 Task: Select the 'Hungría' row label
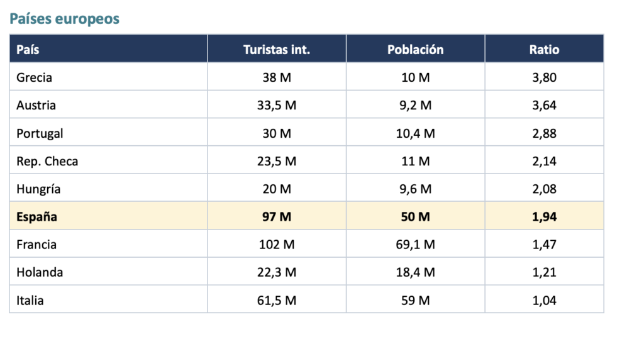tap(108, 189)
